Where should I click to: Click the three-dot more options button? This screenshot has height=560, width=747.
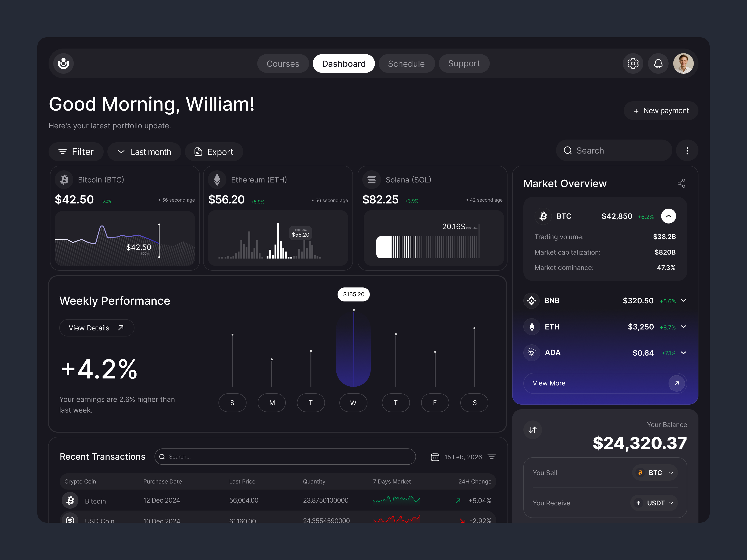687,150
